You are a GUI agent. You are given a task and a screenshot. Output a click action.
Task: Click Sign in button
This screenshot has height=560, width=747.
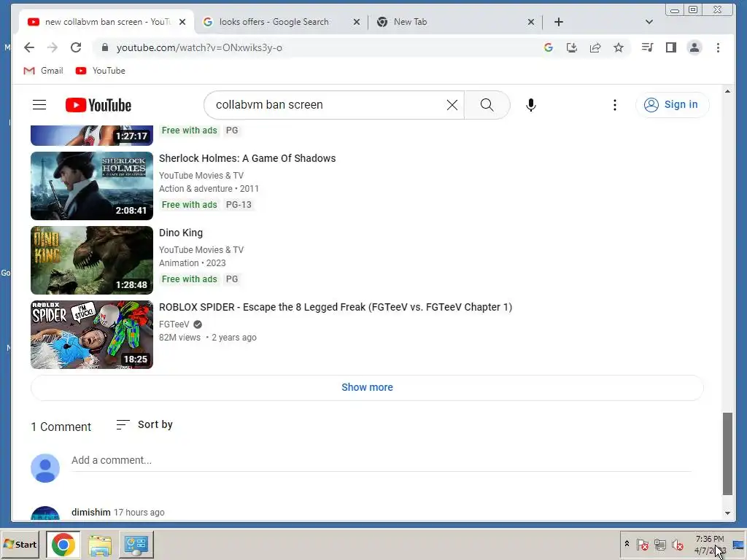click(672, 105)
